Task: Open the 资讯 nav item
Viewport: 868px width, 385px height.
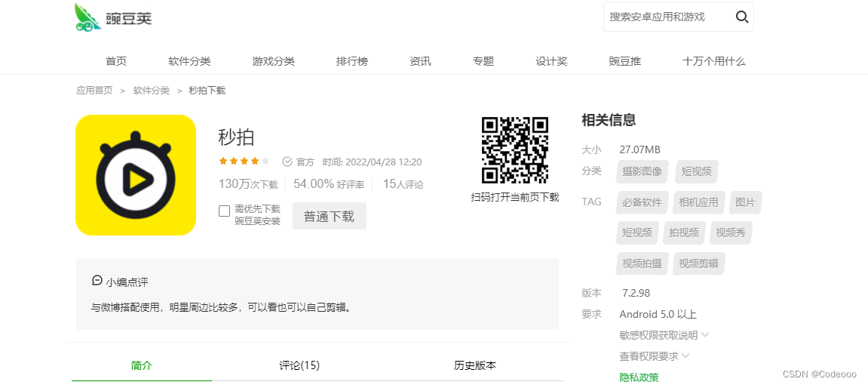Action: pyautogui.click(x=420, y=61)
